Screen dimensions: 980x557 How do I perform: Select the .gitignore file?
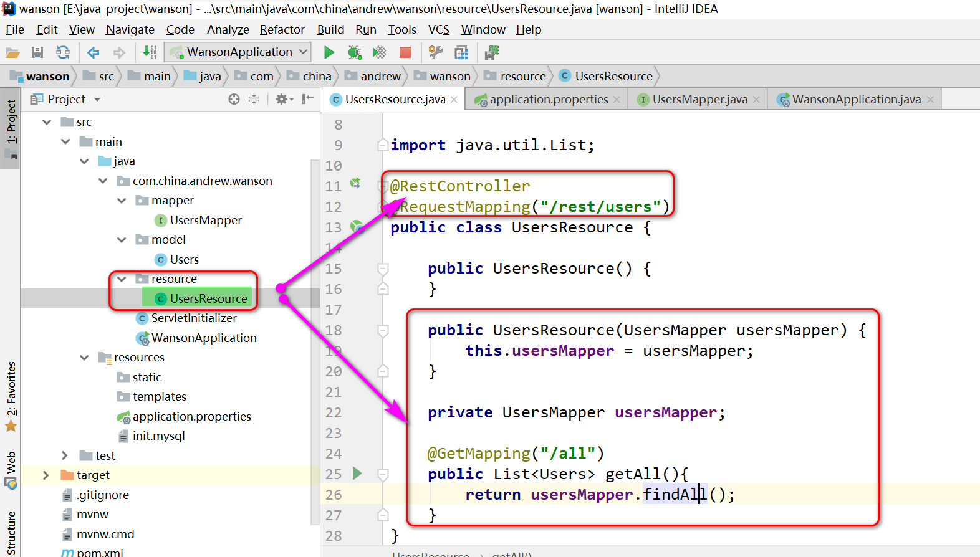pyautogui.click(x=95, y=495)
